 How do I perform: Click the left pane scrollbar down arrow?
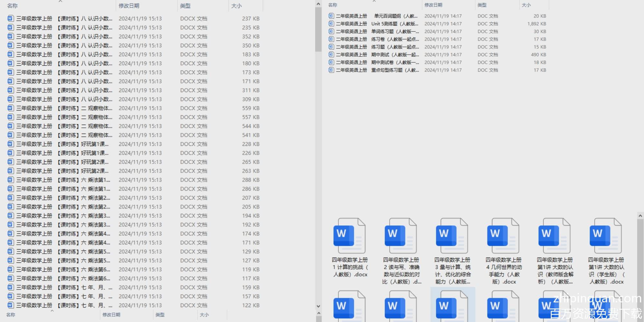click(x=318, y=306)
